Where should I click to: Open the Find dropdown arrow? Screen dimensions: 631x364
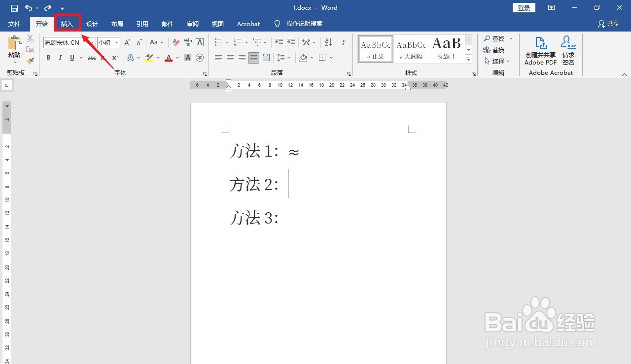point(511,38)
